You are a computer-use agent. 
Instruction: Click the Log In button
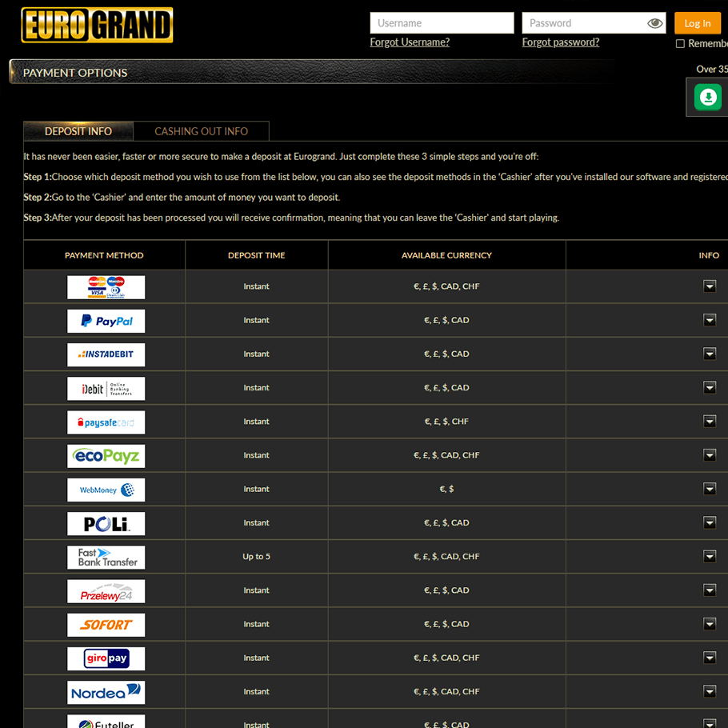click(x=698, y=23)
